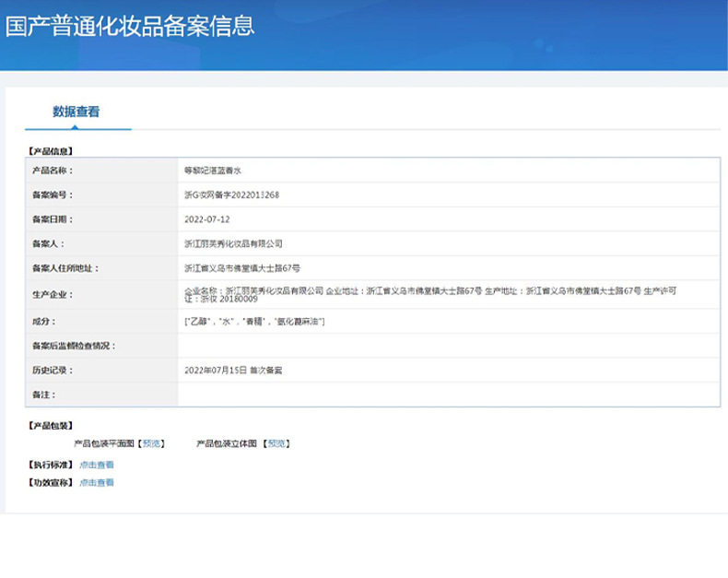Click the 备注 label cell

coord(101,395)
